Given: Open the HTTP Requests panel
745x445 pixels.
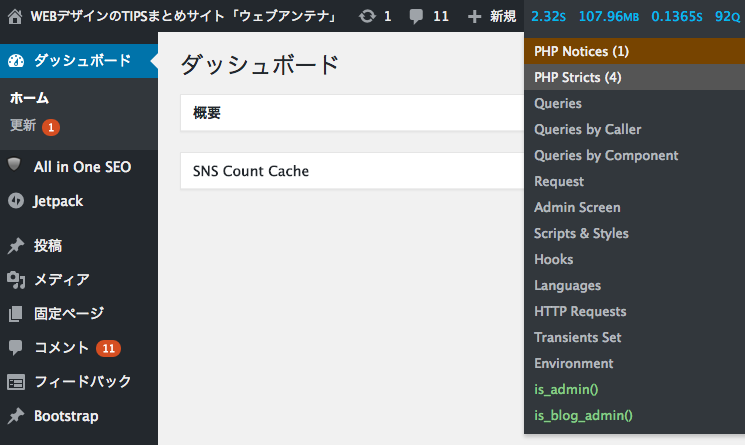Looking at the screenshot, I should (x=580, y=312).
